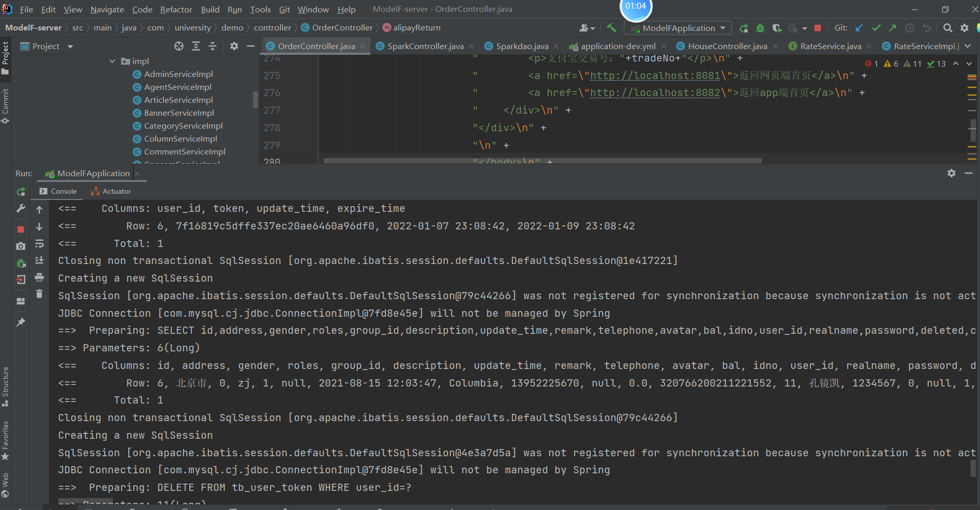Viewport: 980px width, 510px height.
Task: Pin the Run tab
Action: [21, 322]
